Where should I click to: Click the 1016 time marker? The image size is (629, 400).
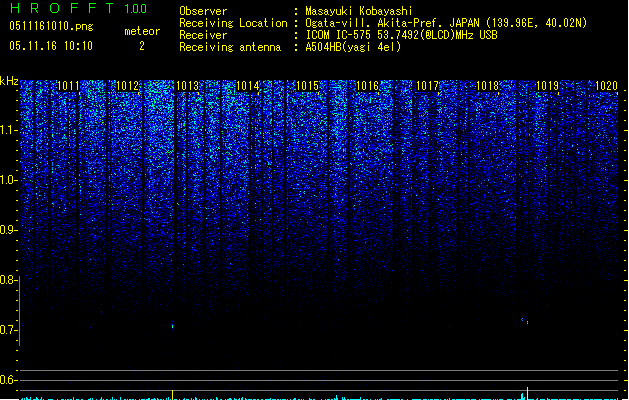coord(367,86)
